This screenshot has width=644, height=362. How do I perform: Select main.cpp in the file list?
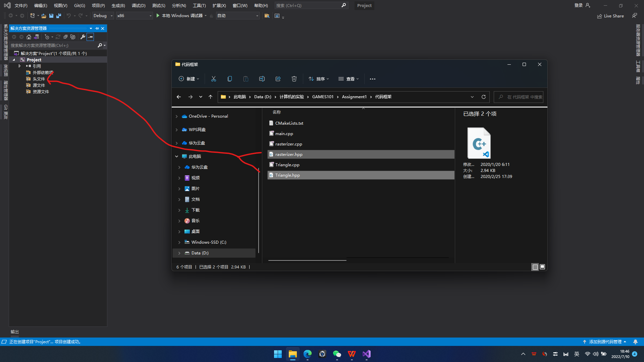(284, 133)
